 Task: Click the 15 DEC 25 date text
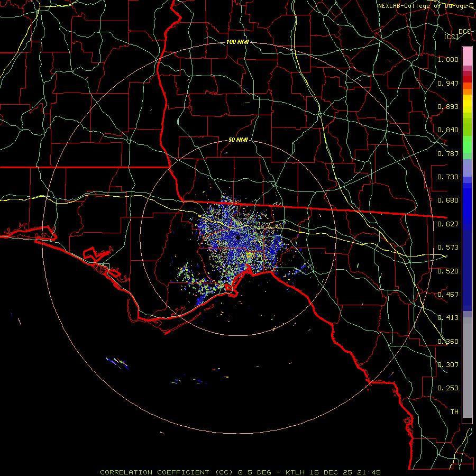click(331, 472)
